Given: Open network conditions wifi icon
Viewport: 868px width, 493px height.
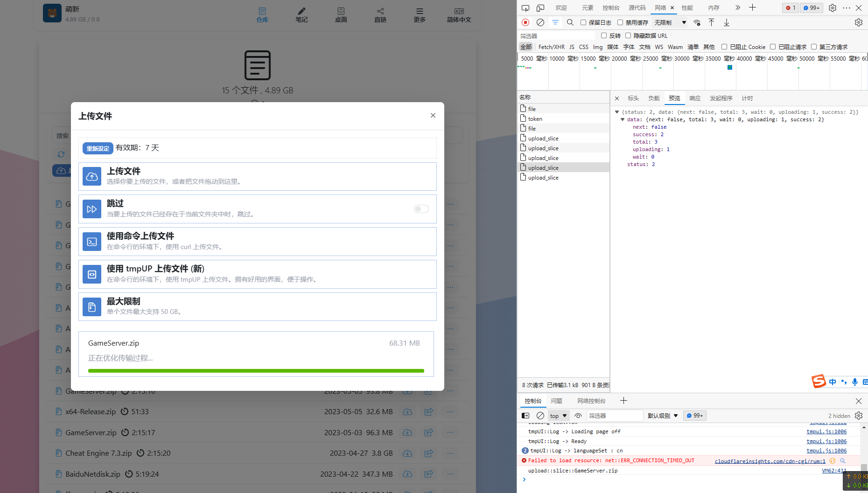Looking at the screenshot, I should click(x=697, y=22).
